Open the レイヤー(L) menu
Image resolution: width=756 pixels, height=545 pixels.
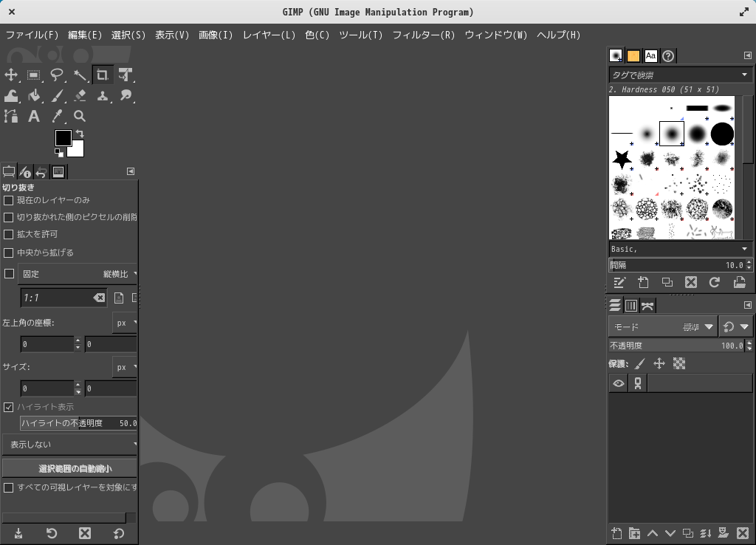pyautogui.click(x=269, y=35)
